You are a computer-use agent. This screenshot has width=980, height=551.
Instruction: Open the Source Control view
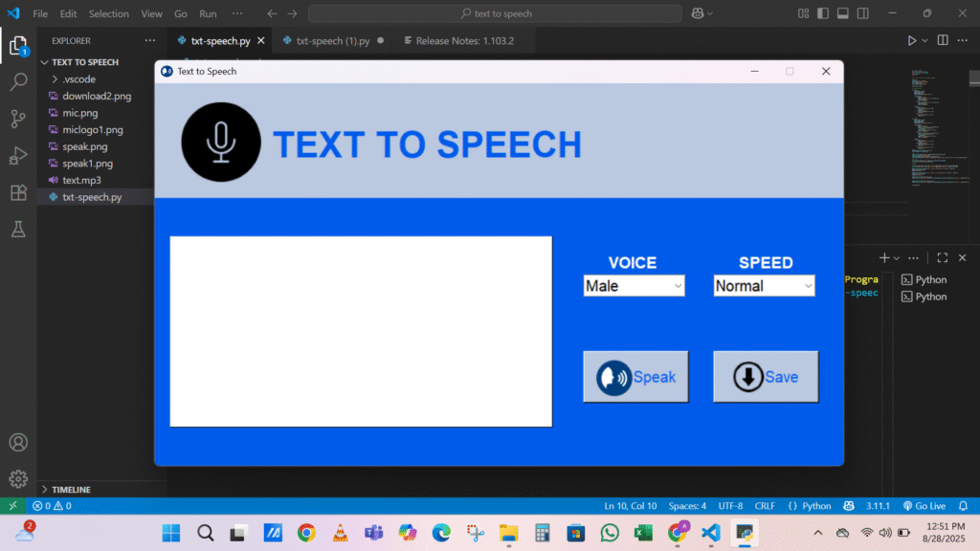click(x=18, y=118)
